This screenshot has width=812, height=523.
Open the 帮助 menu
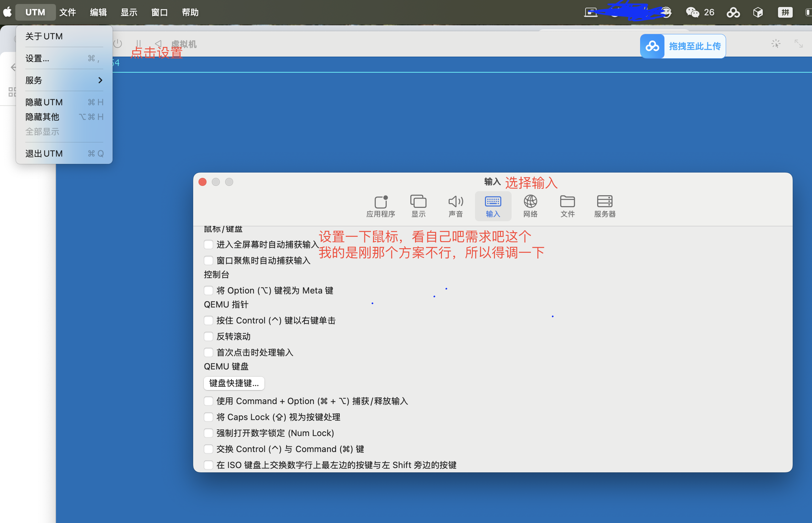click(x=190, y=12)
